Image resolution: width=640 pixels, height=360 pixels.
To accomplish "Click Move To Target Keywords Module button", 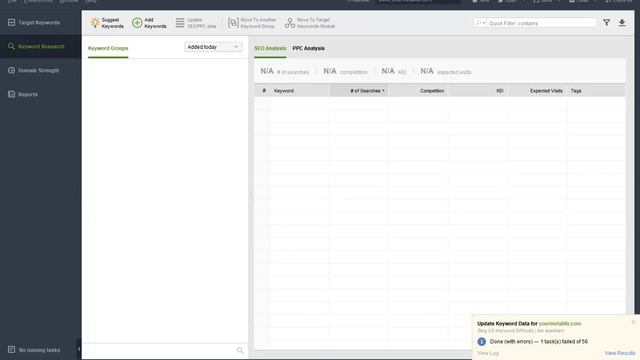I will (310, 23).
